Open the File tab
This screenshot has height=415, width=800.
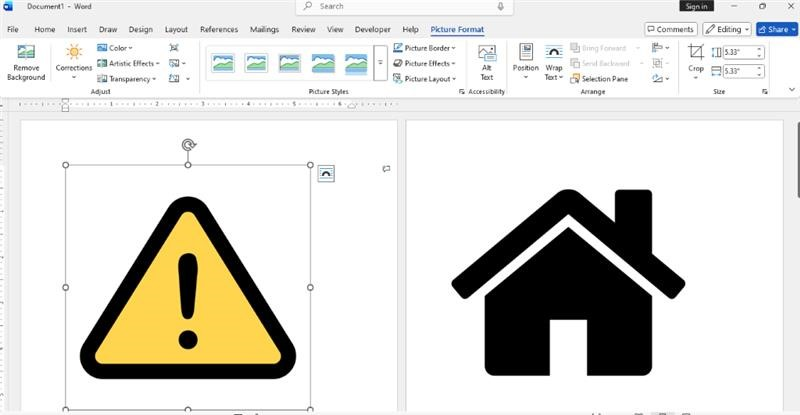click(13, 30)
